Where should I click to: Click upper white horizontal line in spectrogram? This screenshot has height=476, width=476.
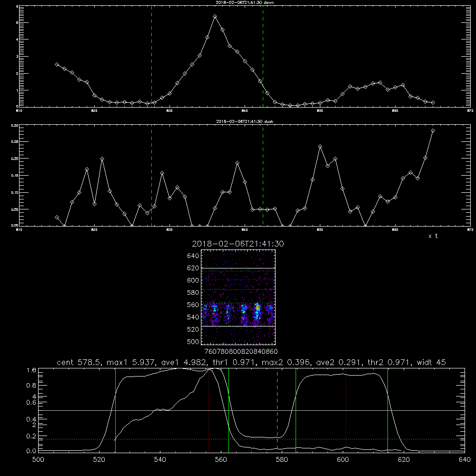(x=238, y=268)
